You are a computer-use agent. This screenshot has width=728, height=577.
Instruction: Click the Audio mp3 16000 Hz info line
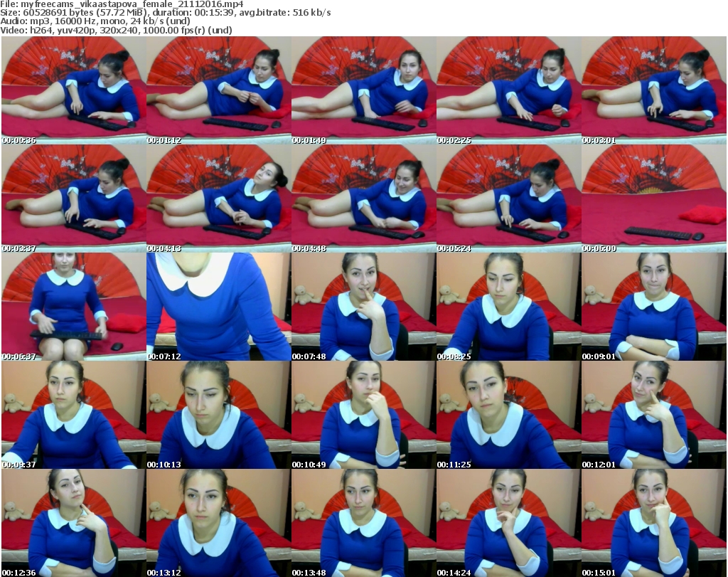tap(95, 21)
